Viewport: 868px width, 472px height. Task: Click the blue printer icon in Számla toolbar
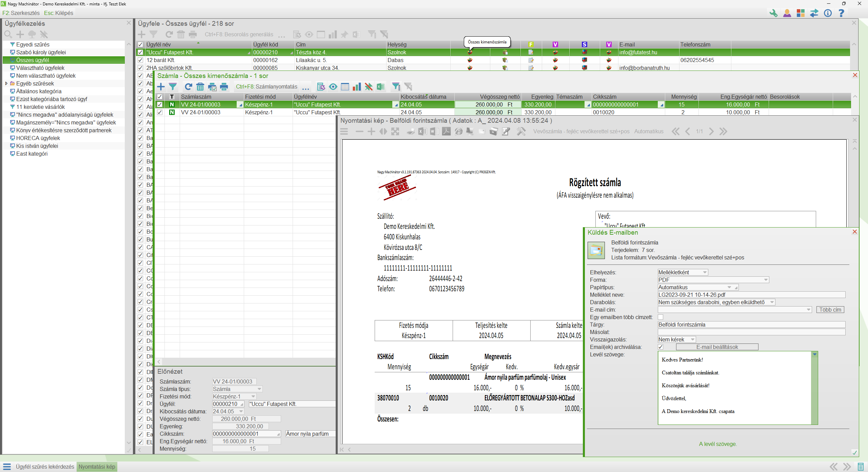[224, 87]
